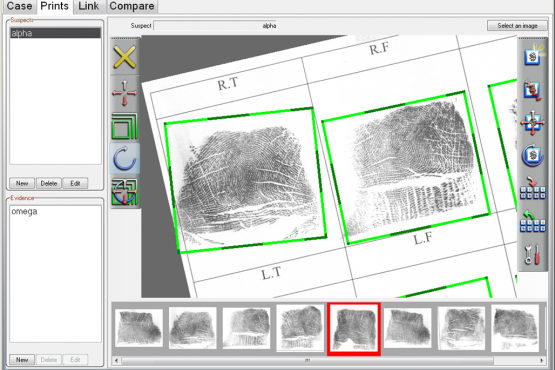Select the blue rotate arrow tool
The height and width of the screenshot is (370, 555).
[x=125, y=158]
